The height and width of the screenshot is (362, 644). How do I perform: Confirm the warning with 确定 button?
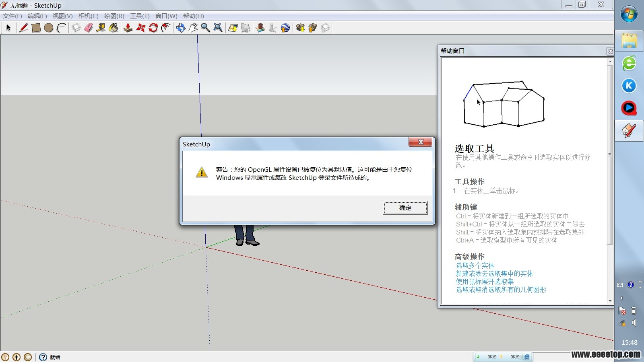point(405,208)
